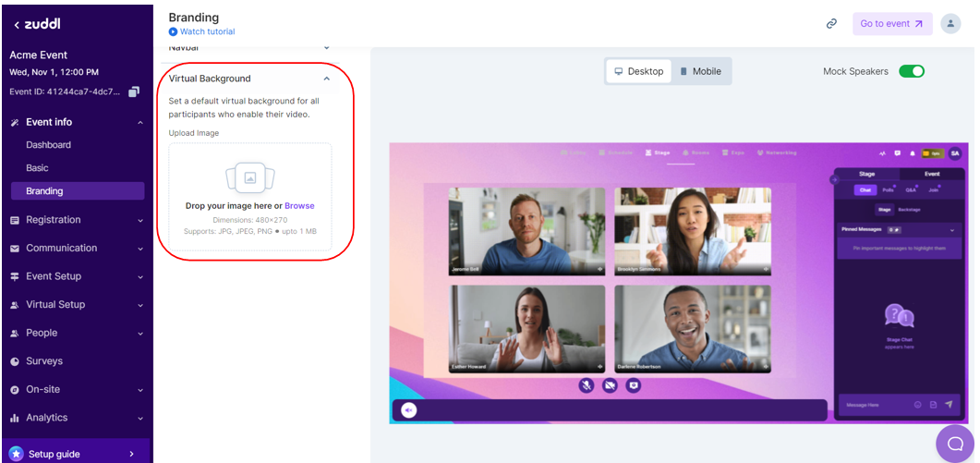
Task: Select the Chat tab in preview
Action: 865,189
